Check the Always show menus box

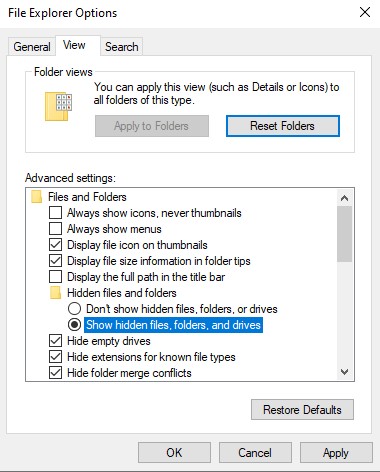[x=55, y=229]
